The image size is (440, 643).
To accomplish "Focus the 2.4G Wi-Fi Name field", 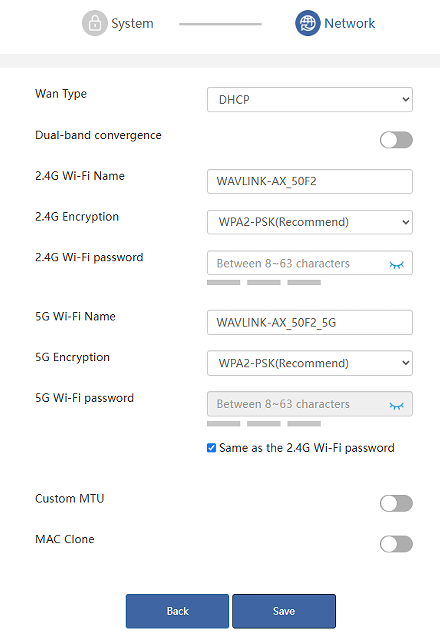I will (x=310, y=181).
